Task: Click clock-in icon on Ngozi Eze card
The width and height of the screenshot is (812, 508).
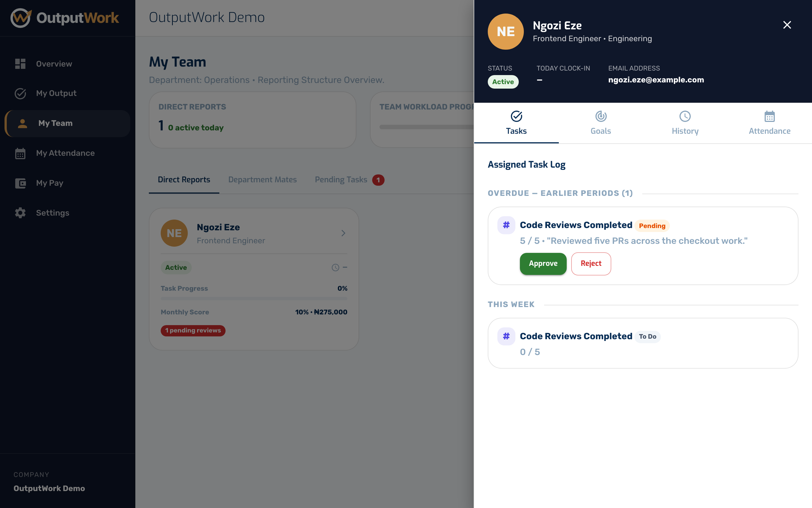Action: tap(335, 268)
